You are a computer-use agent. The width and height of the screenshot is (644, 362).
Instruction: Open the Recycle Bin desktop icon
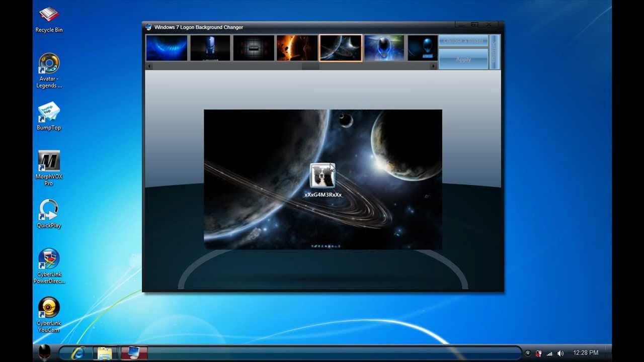tap(49, 20)
